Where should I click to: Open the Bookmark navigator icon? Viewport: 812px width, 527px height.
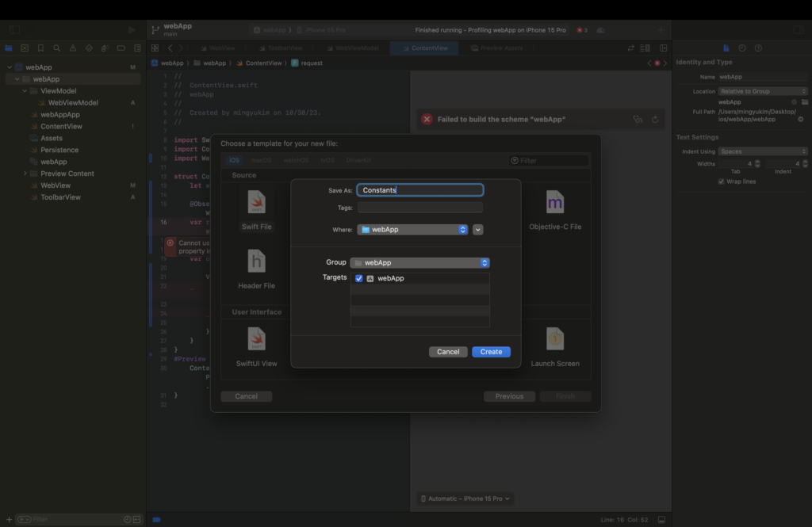pyautogui.click(x=40, y=48)
